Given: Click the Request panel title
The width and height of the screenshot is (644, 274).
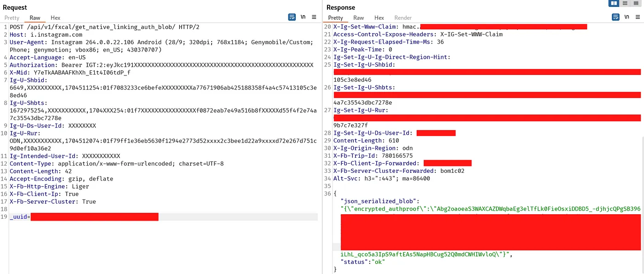Looking at the screenshot, I should pyautogui.click(x=15, y=7).
